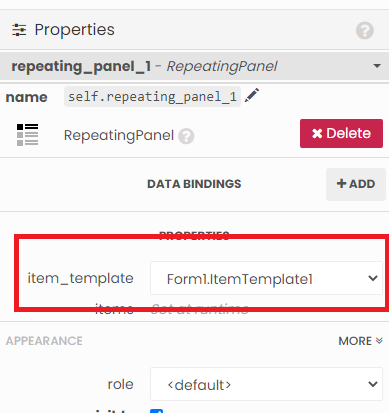389x413 pixels.
Task: Click the pencil icon to rename component
Action: (x=252, y=96)
